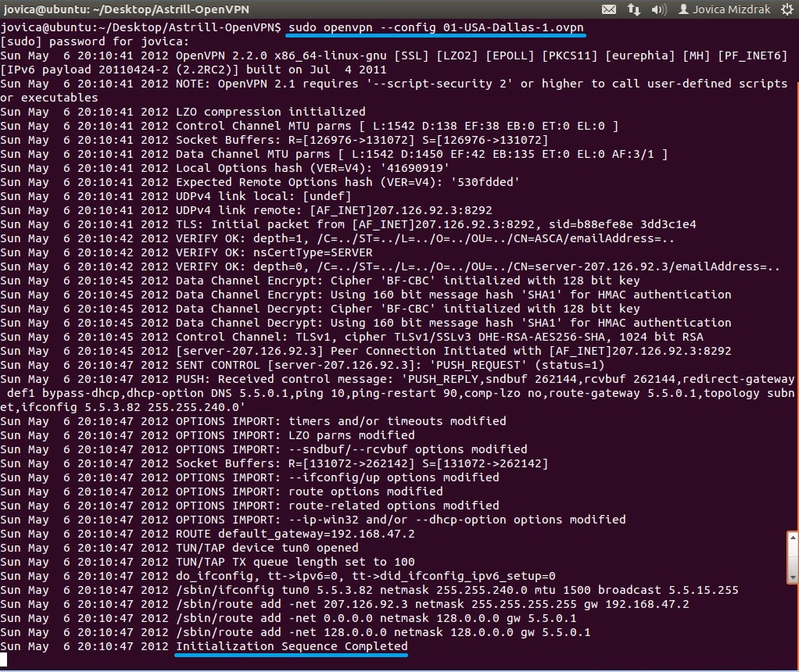Click the 'OpenVPN 2.2.0 x86_64-linux-gnu' text
The image size is (799, 672).
point(281,55)
